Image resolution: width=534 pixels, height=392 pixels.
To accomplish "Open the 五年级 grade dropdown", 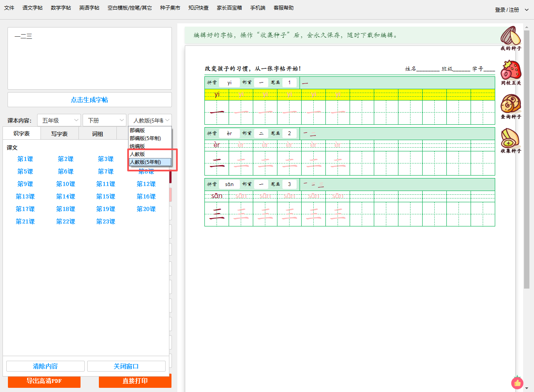I will click(59, 120).
